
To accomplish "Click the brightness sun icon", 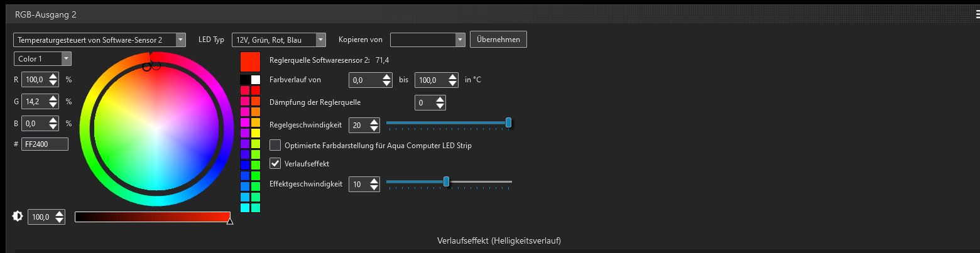I will [x=18, y=217].
